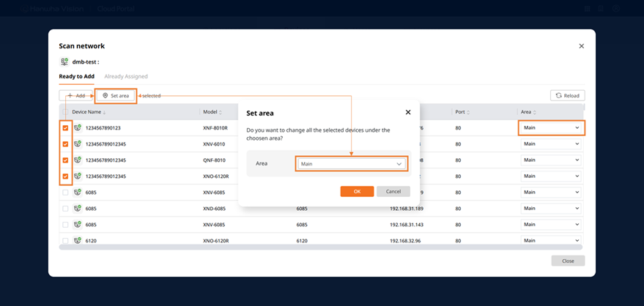Reload the scanned device list
Viewport: 644px width, 306px height.
(x=568, y=96)
